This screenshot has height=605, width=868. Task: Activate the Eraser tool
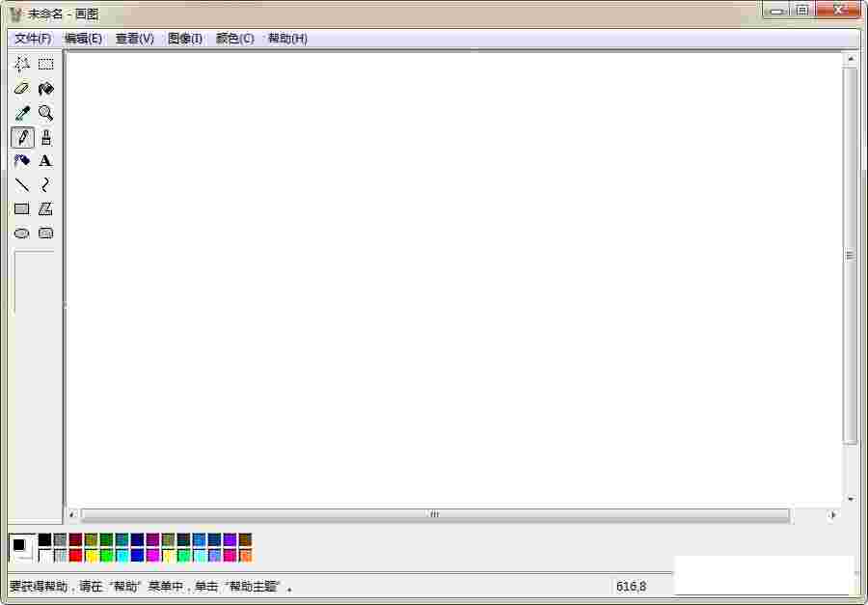(x=21, y=88)
